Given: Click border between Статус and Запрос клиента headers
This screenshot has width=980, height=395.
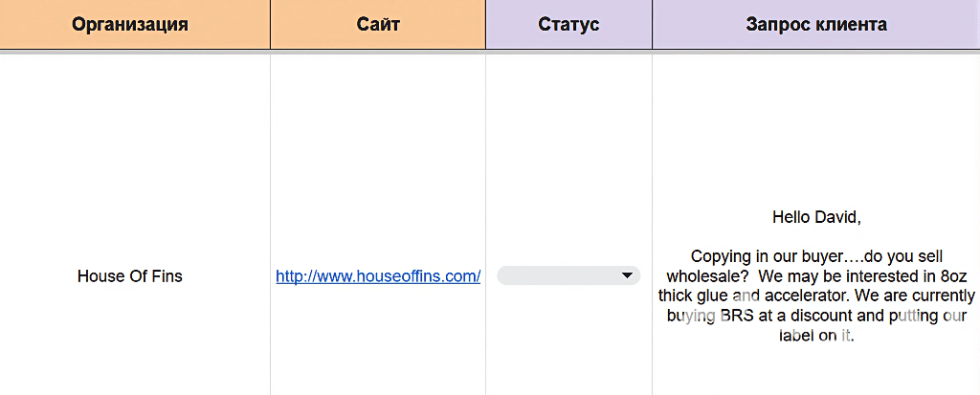Looking at the screenshot, I should (652, 24).
